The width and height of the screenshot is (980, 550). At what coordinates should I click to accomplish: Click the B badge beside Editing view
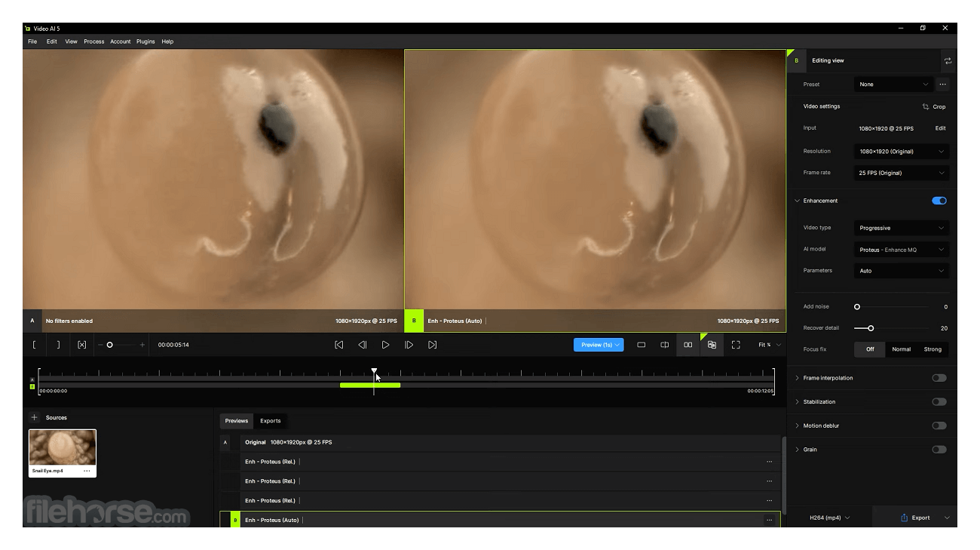pyautogui.click(x=796, y=60)
